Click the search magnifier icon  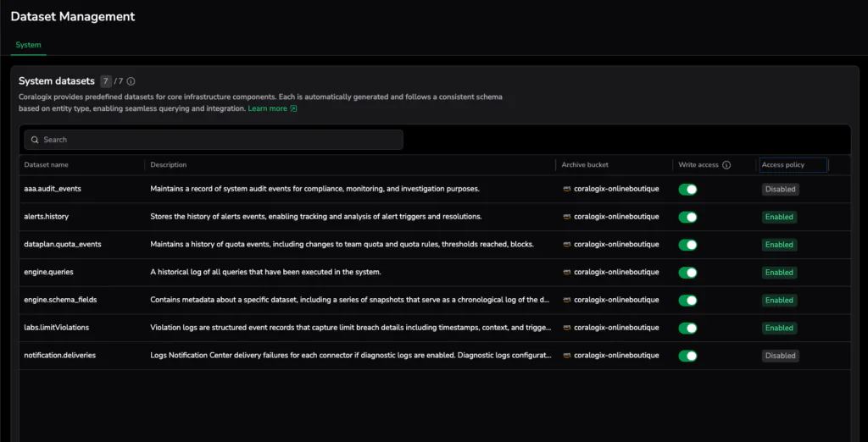(35, 140)
